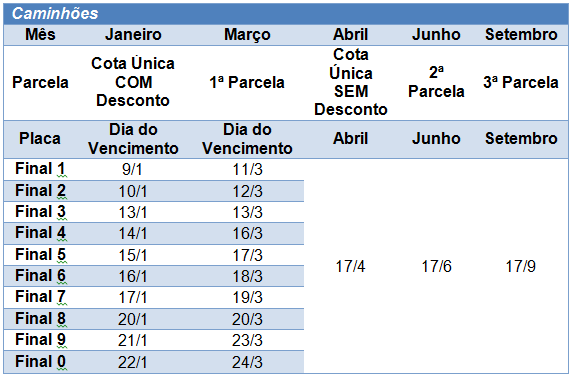Click the 1ª Parcela cell
The image size is (571, 376).
click(247, 82)
